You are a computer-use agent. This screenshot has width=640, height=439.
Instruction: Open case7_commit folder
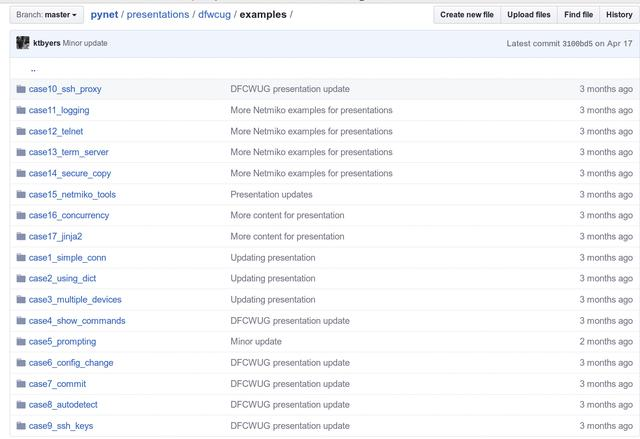58,384
